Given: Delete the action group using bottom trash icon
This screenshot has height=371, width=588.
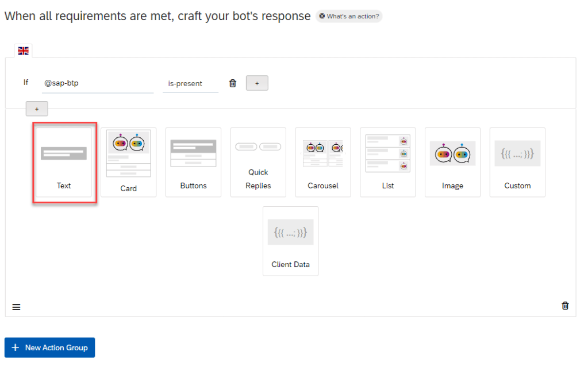Looking at the screenshot, I should (x=565, y=306).
